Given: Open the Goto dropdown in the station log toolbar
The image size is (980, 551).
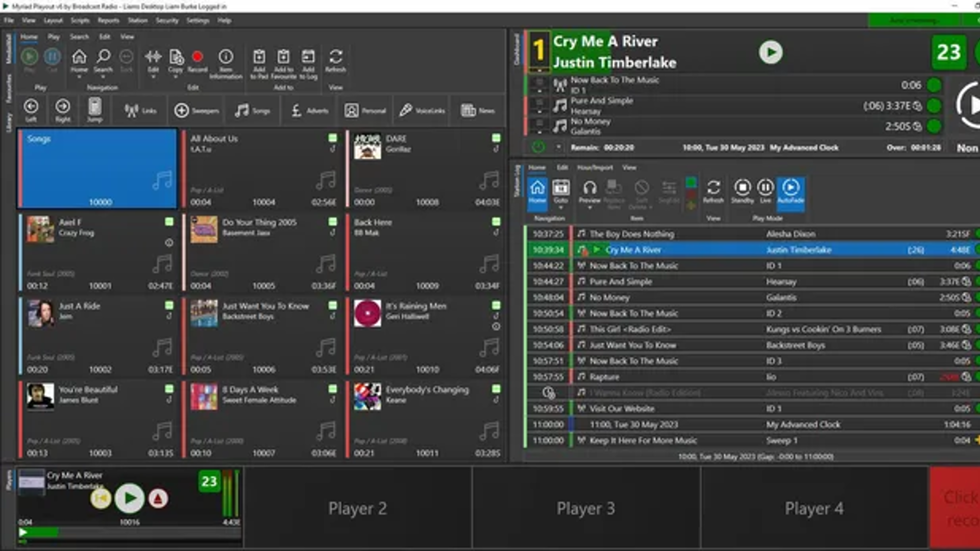Looking at the screenshot, I should pyautogui.click(x=561, y=208).
